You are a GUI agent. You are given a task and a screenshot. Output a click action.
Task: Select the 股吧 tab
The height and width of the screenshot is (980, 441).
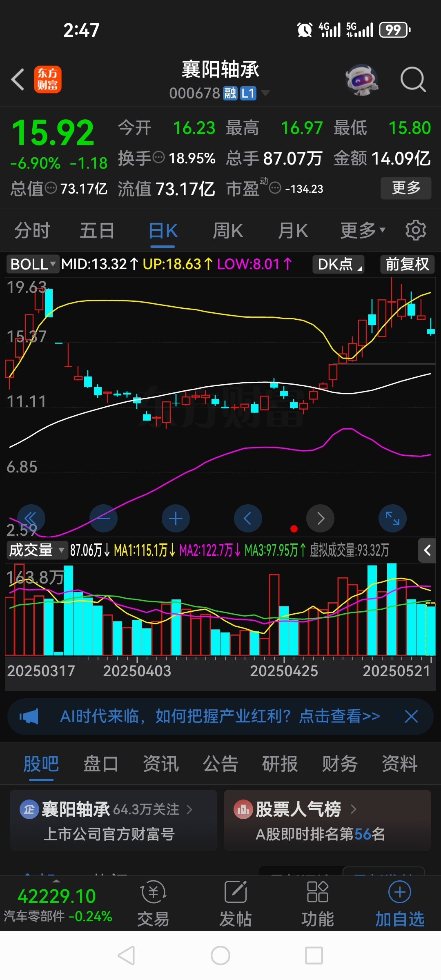(x=41, y=764)
